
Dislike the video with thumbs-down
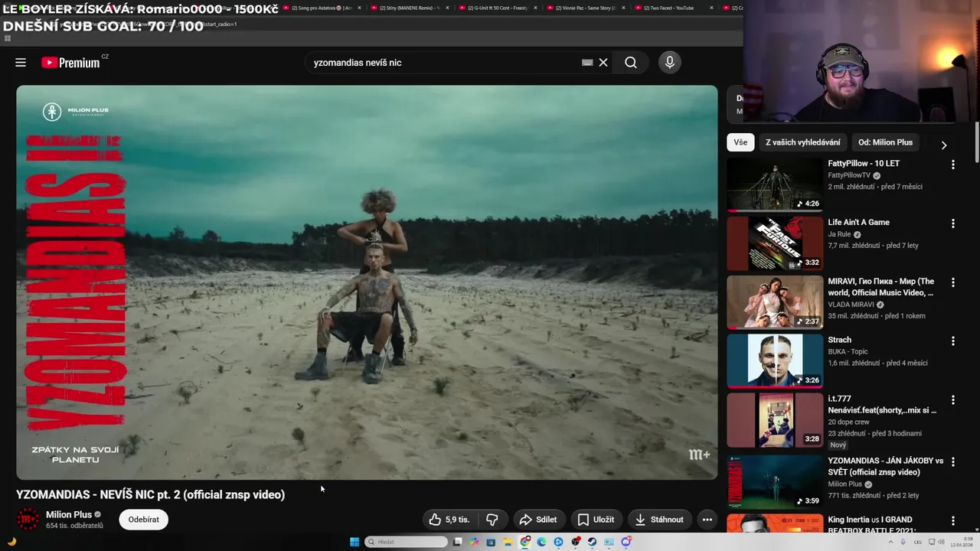(492, 520)
